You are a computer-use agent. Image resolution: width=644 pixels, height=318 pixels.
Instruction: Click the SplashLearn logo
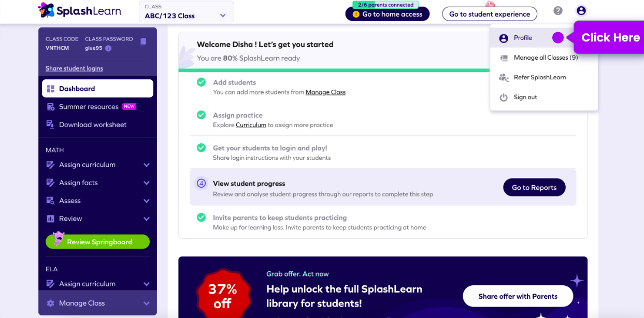(80, 10)
